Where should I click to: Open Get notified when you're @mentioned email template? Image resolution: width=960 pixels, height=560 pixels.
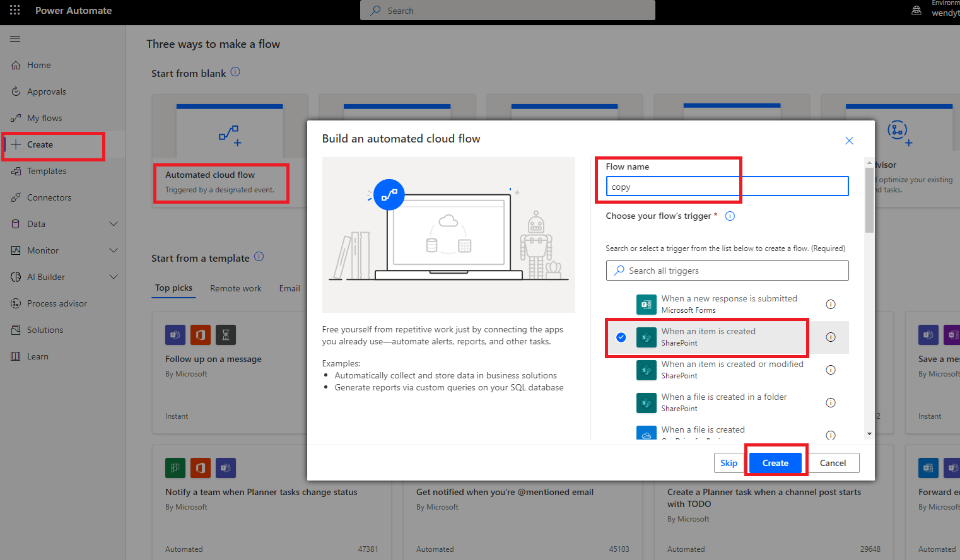tap(522, 503)
